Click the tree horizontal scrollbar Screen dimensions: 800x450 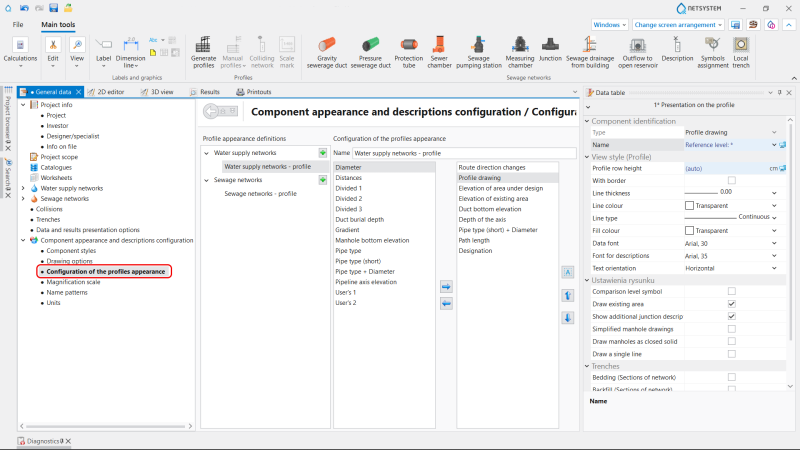click(106, 426)
